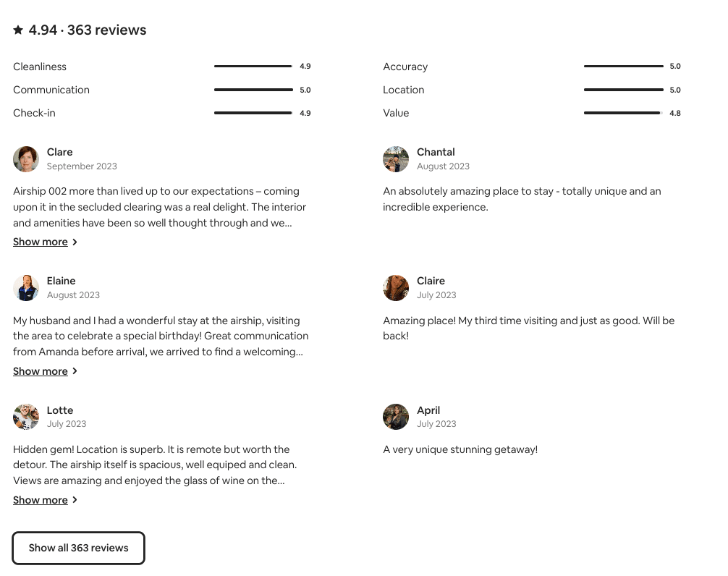The height and width of the screenshot is (576, 728).
Task: Click Elaine's profile photo
Action: coord(26,288)
